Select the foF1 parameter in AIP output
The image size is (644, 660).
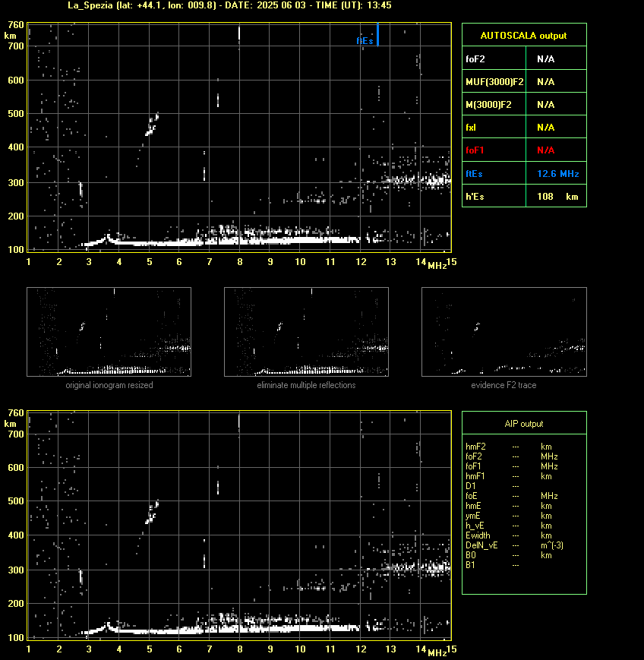pyautogui.click(x=474, y=466)
